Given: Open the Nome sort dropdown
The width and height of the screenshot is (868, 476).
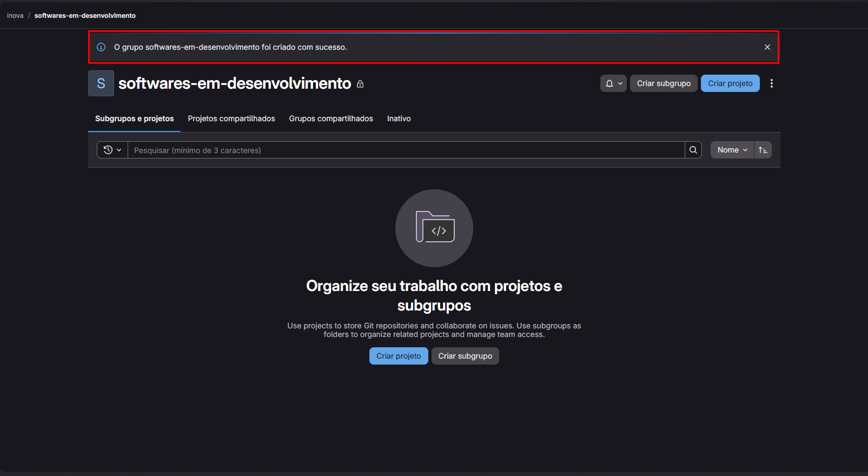Looking at the screenshot, I should [732, 150].
